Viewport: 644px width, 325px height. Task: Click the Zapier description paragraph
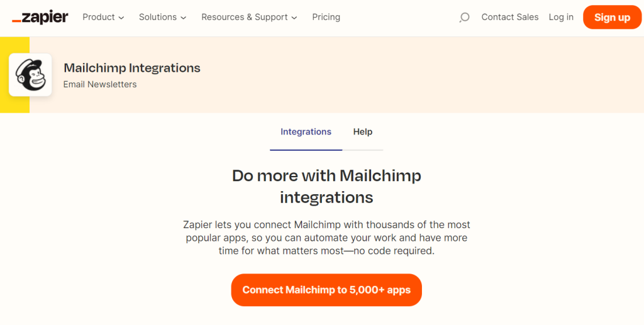326,238
